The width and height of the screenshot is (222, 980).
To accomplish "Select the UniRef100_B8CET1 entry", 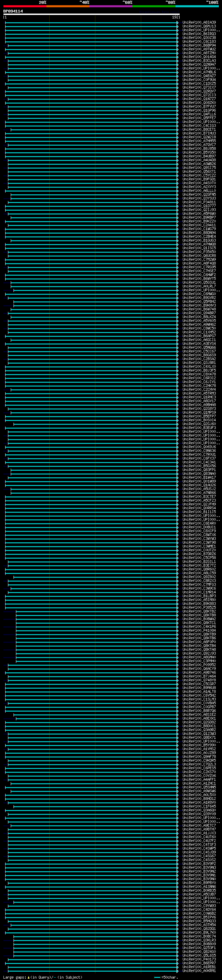I will tap(199, 129).
